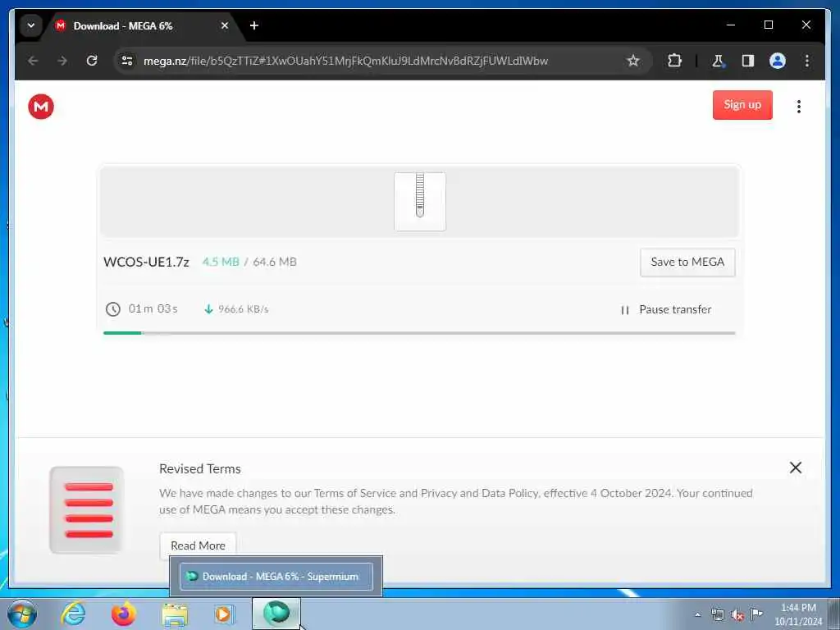Click the Revised Terms heading

200,468
